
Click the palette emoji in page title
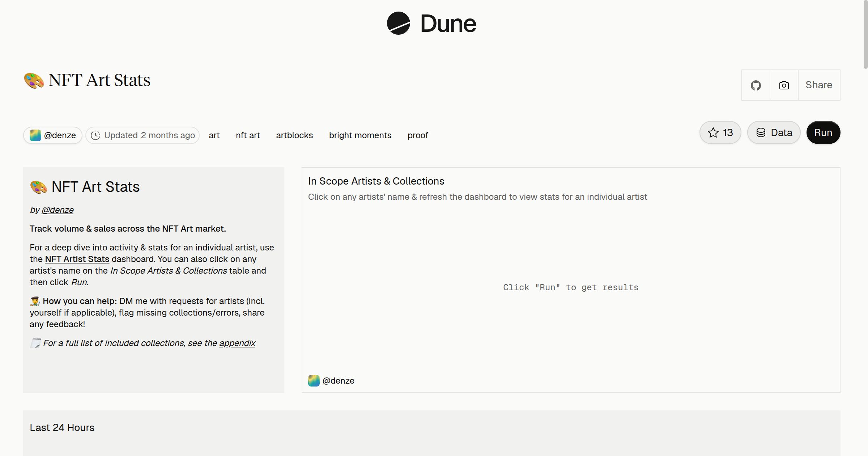coord(34,80)
